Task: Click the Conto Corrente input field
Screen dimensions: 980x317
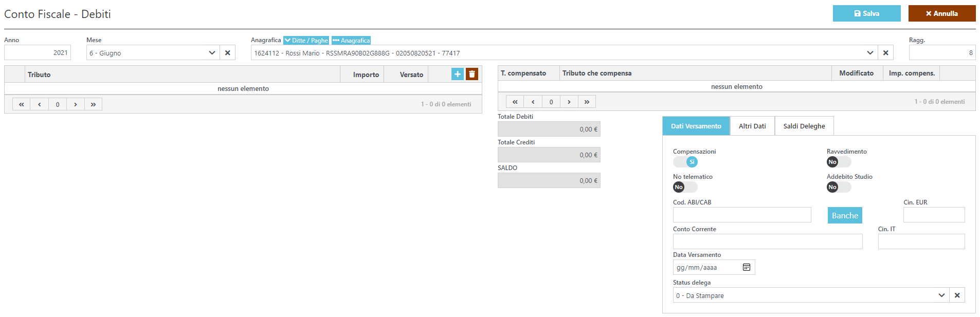Action: pos(768,241)
